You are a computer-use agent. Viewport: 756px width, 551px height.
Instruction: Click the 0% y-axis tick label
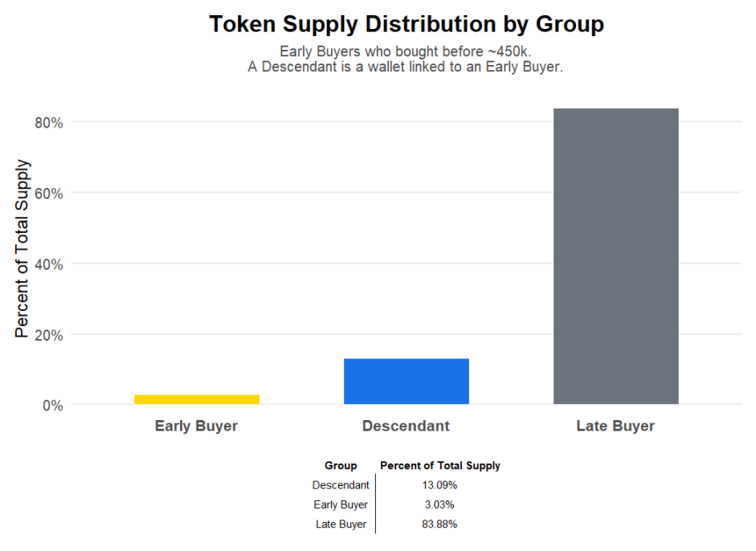tap(52, 405)
